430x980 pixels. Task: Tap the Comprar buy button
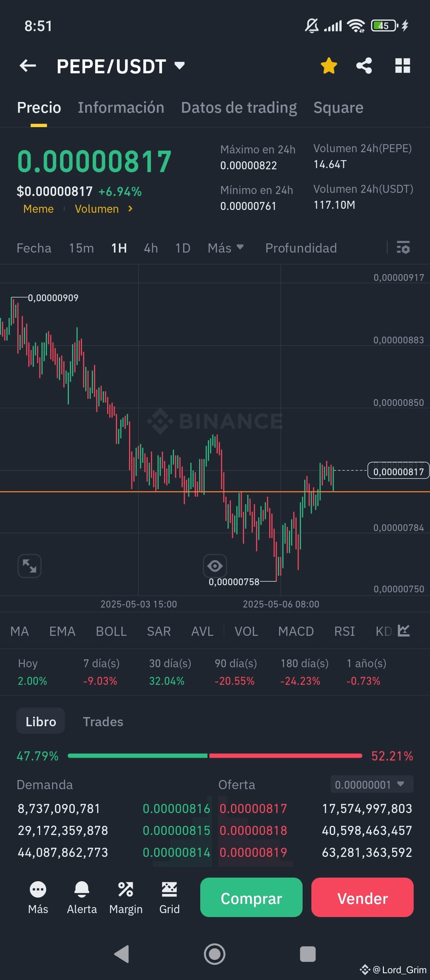point(251,897)
